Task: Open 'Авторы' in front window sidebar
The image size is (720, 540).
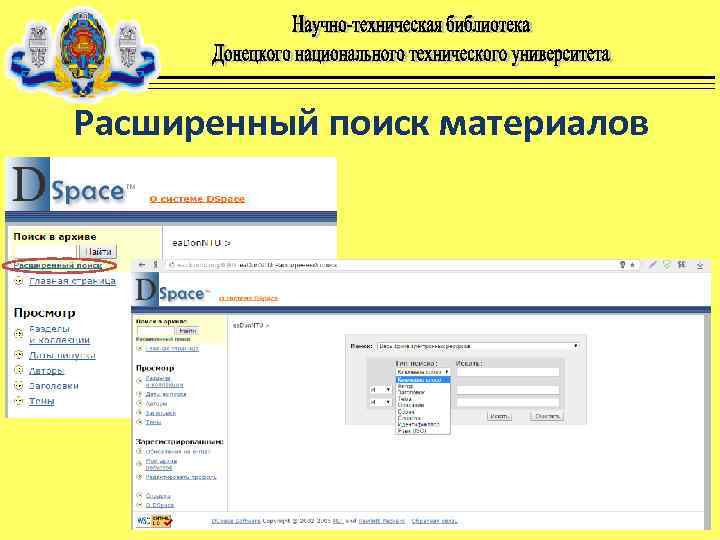Action: (156, 404)
